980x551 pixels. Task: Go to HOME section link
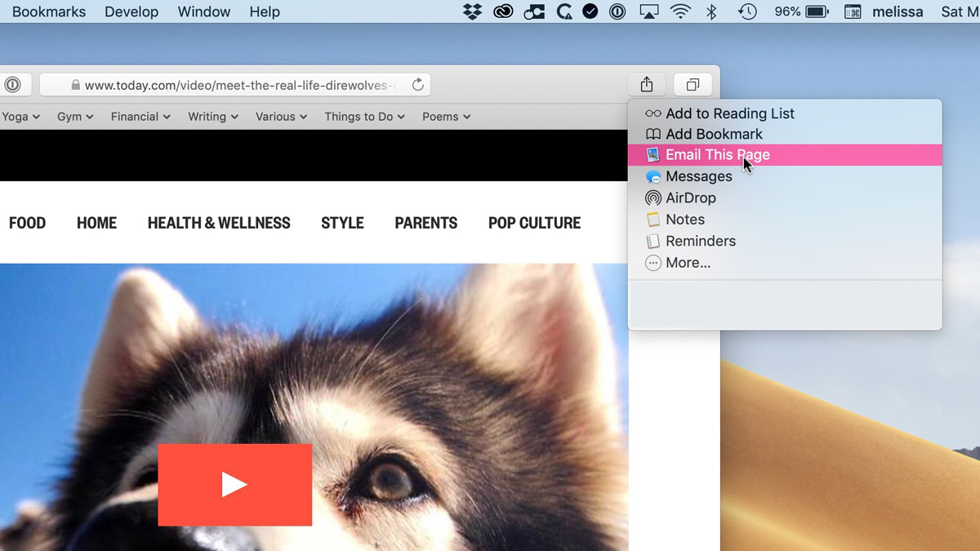[x=96, y=223]
